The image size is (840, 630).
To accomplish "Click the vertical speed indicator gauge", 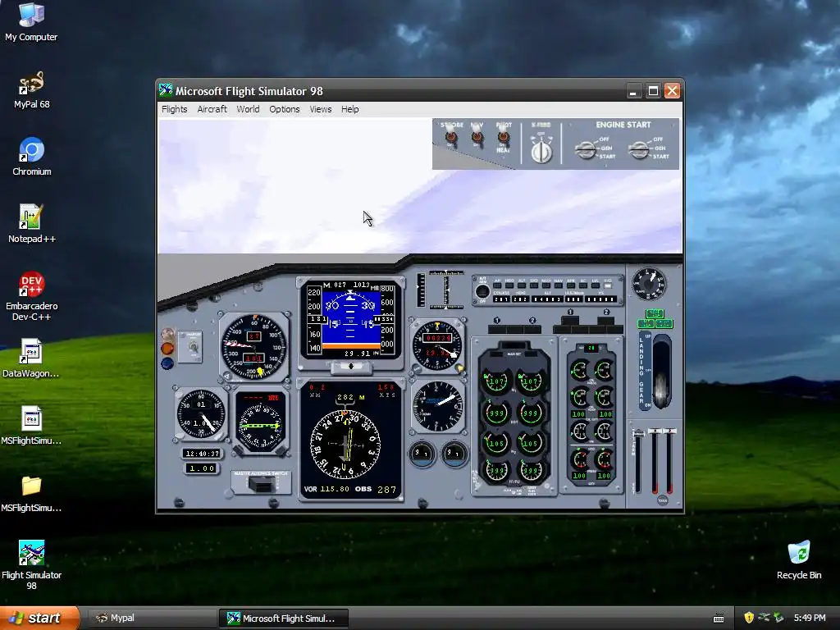I will [438, 407].
